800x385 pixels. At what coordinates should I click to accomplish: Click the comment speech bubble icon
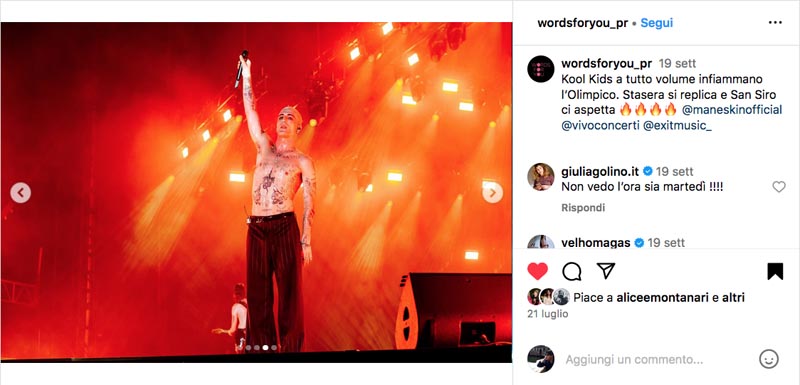point(571,271)
